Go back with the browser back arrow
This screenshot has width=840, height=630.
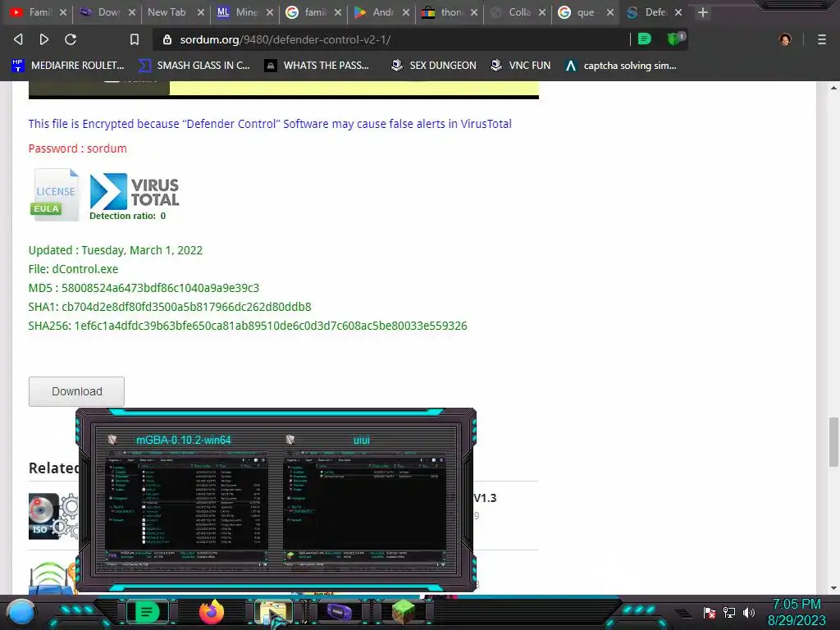click(x=18, y=39)
